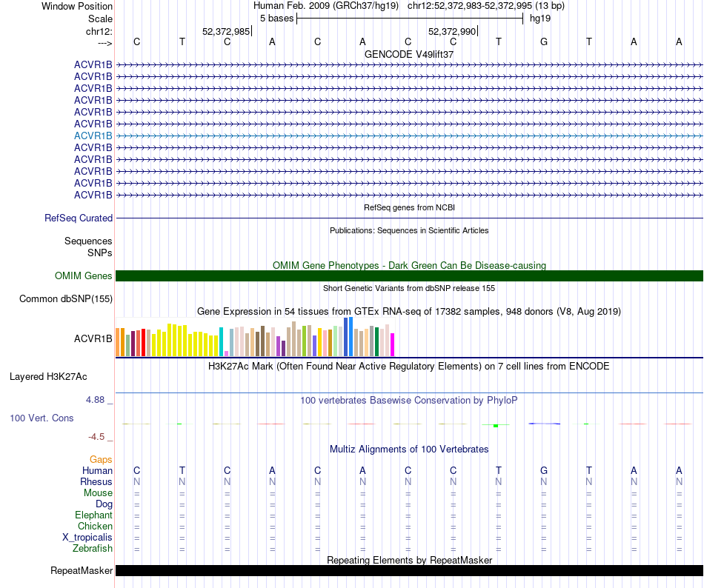This screenshot has width=704, height=588.
Task: Click the Common dbSNP(155) label
Action: click(x=65, y=298)
